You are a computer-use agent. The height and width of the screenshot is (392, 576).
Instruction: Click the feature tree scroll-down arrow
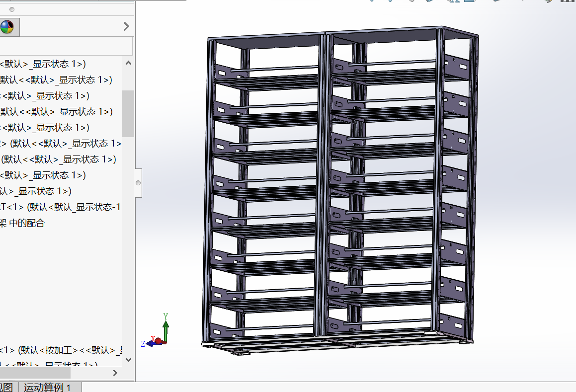point(128,360)
